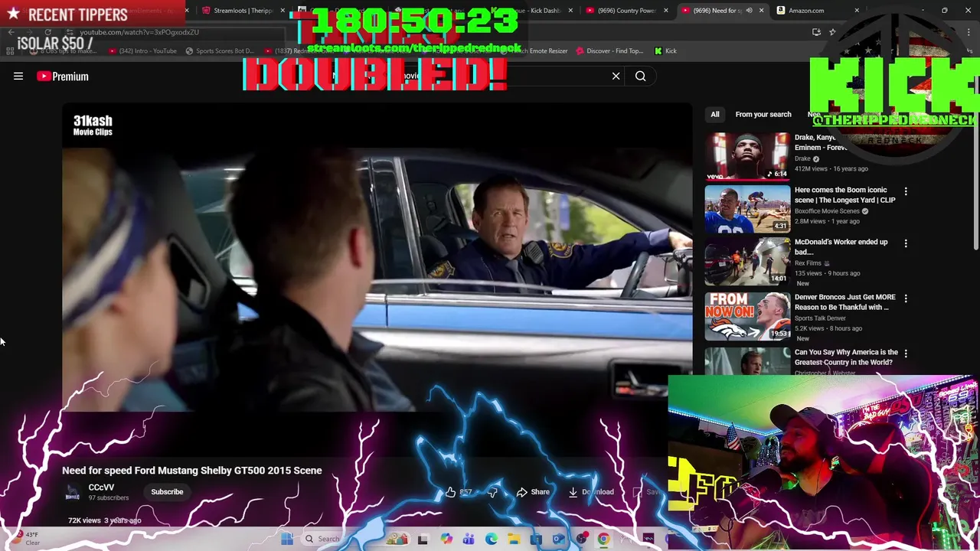Viewport: 980px width, 551px height.
Task: Launch Microsoft Edge from taskbar
Action: [x=492, y=539]
